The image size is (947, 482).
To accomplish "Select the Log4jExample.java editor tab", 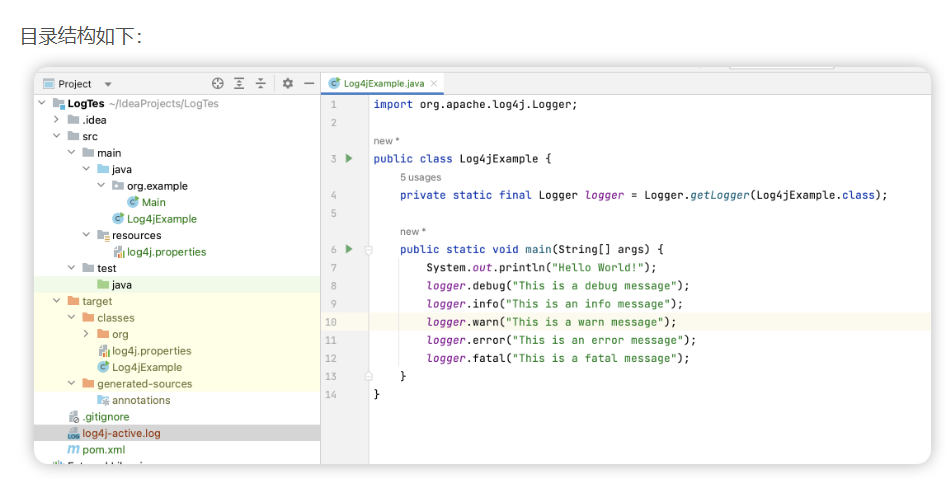I will click(383, 83).
